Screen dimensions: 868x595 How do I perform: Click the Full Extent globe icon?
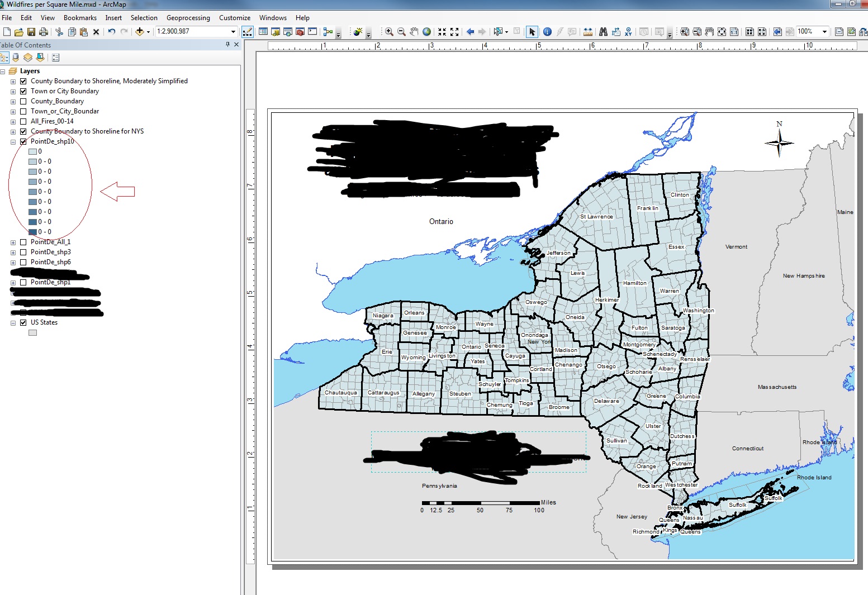pyautogui.click(x=426, y=32)
